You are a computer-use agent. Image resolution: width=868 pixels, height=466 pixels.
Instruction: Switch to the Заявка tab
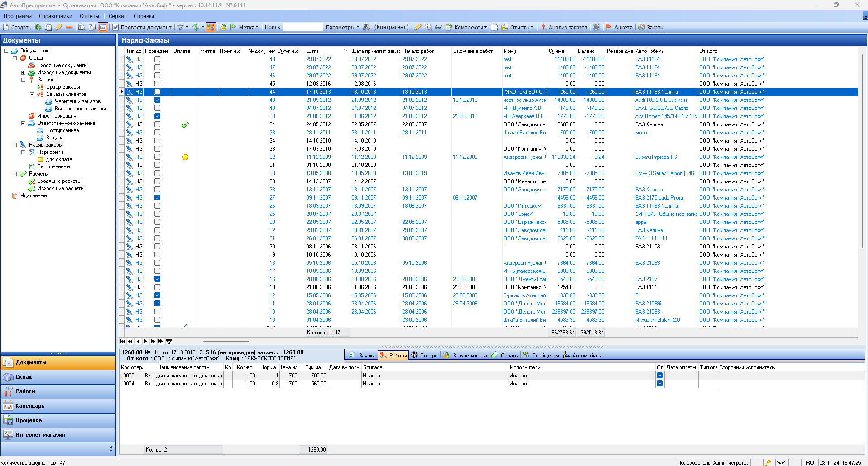(362, 356)
